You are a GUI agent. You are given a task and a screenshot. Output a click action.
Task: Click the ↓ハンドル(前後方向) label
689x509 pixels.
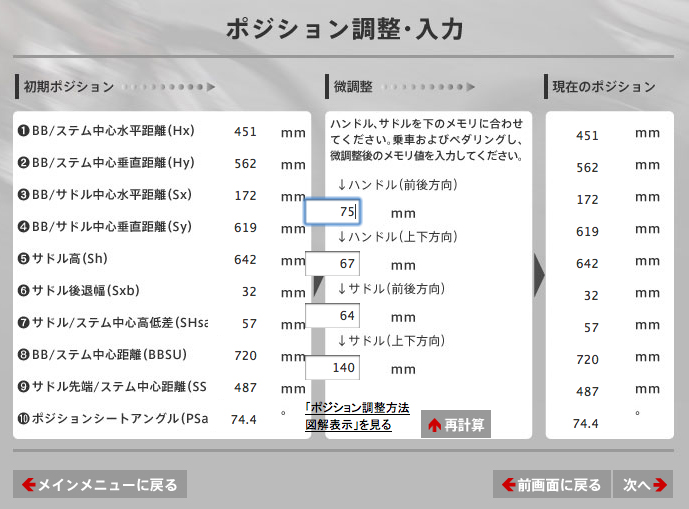pyautogui.click(x=397, y=185)
